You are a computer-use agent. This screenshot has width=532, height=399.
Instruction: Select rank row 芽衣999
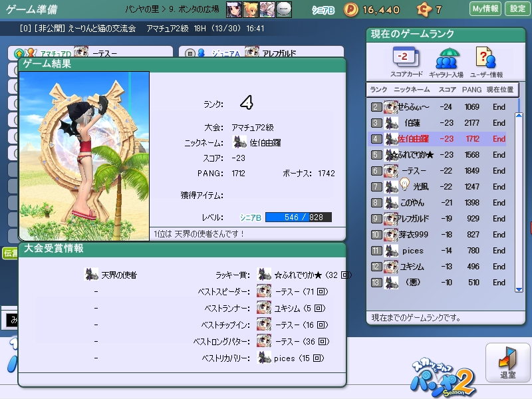tap(437, 235)
